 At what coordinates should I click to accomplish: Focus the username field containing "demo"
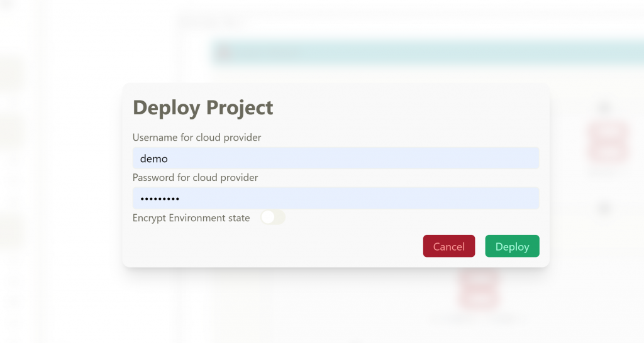coord(335,158)
